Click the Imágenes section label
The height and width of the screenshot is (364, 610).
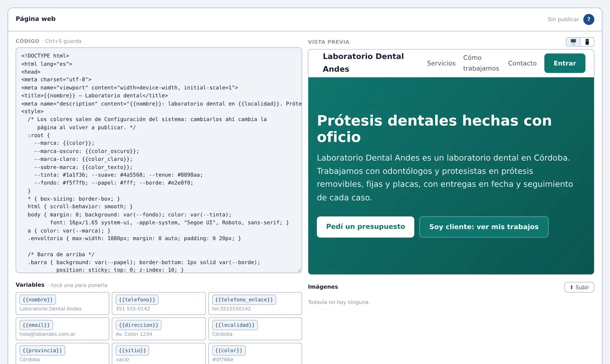pyautogui.click(x=323, y=287)
